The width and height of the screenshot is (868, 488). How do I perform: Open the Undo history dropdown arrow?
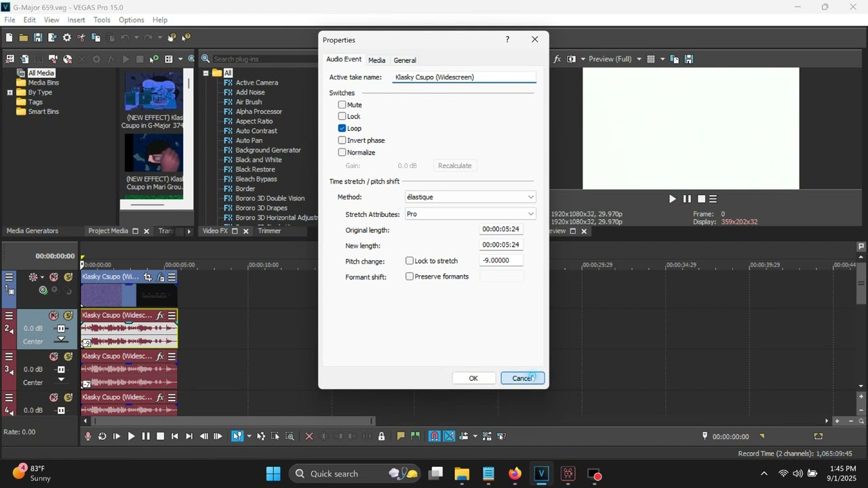coord(136,38)
